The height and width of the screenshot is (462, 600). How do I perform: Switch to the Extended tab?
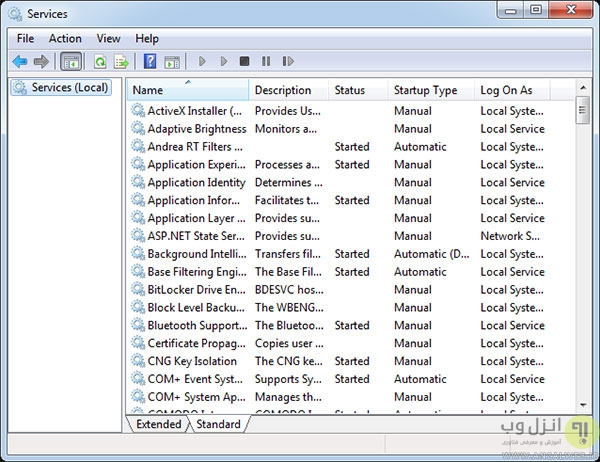coord(158,424)
